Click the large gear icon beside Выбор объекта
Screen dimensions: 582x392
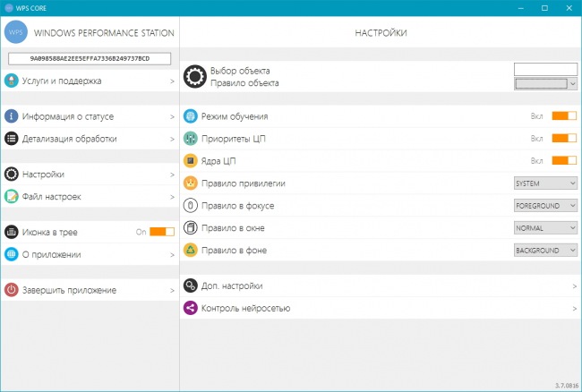click(x=195, y=76)
